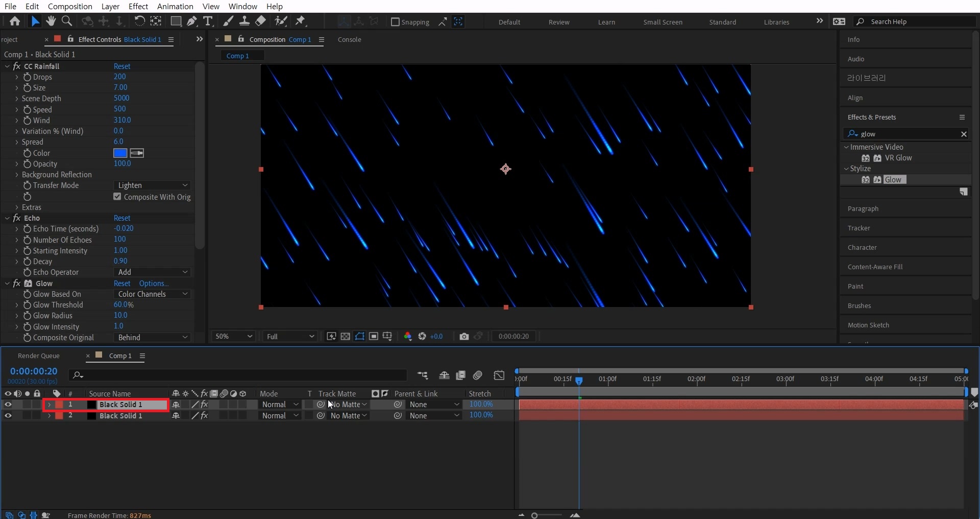Screen dimensions: 980x519
Task: Open the Transfer Mode dropdown showing Lighten
Action: (x=152, y=185)
